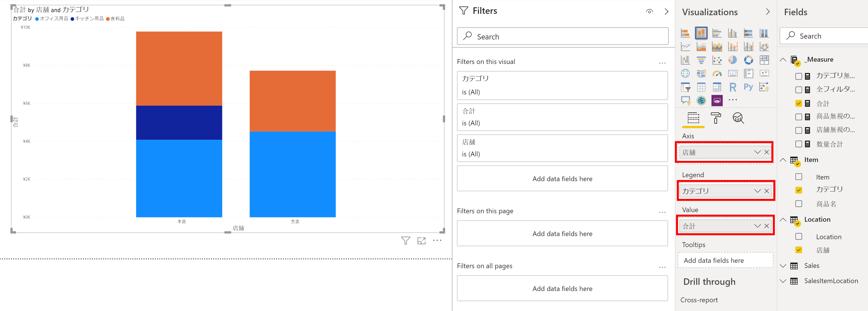Image resolution: width=868 pixels, height=311 pixels.
Task: Check the 数量合計 measure checkbox
Action: 798,144
